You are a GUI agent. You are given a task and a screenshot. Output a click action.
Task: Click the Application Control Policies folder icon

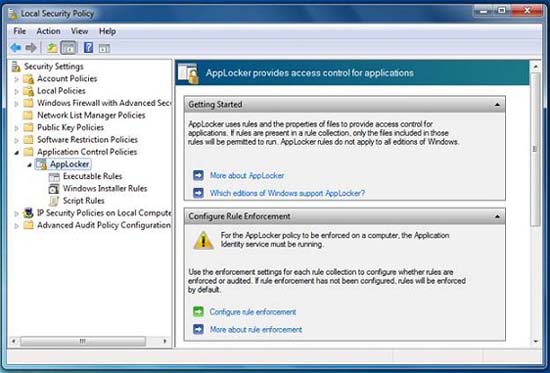28,152
